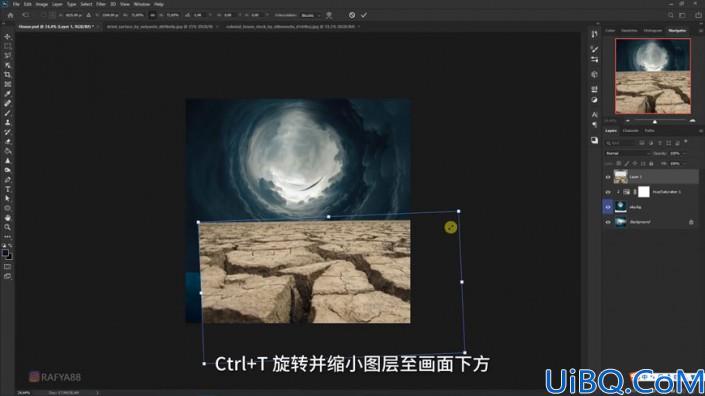
Task: Select the History Brush tool
Action: 7,132
